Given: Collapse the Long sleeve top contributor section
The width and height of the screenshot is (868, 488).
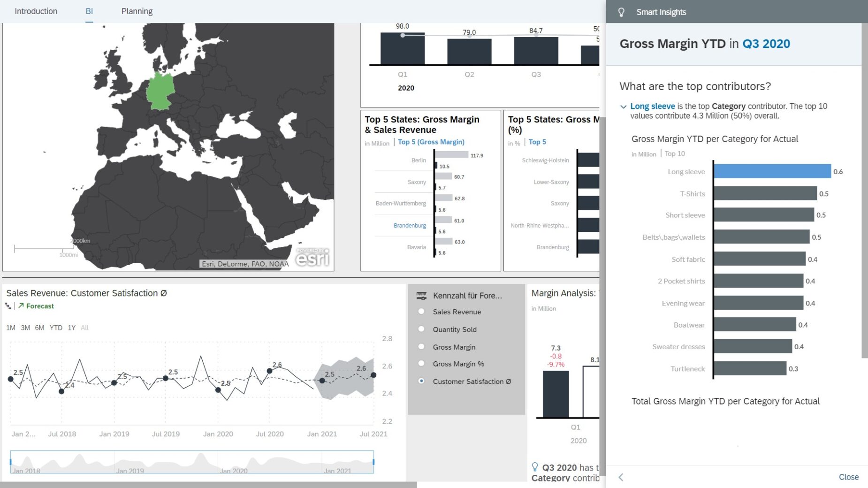Looking at the screenshot, I should 623,107.
